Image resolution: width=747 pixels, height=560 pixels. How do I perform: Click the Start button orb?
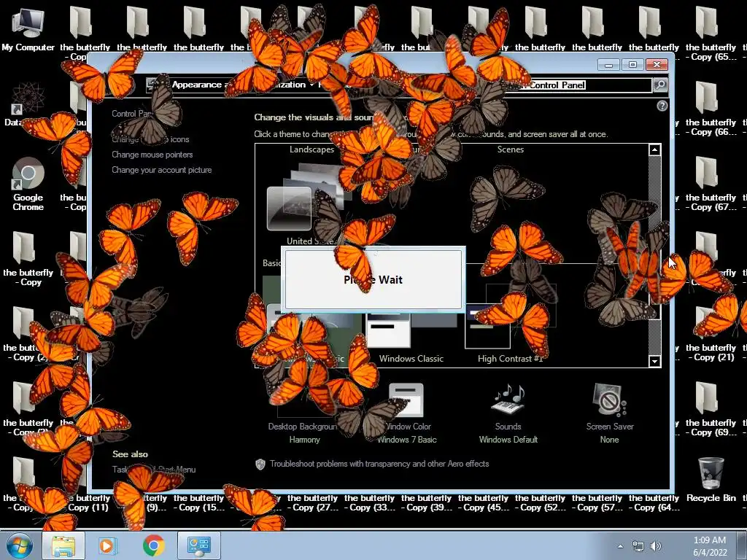[x=20, y=545]
